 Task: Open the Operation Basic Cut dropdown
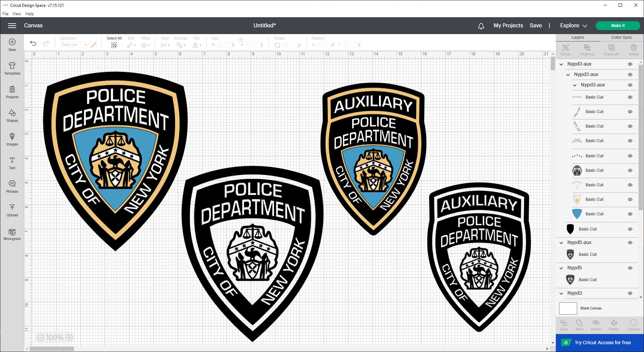click(74, 45)
